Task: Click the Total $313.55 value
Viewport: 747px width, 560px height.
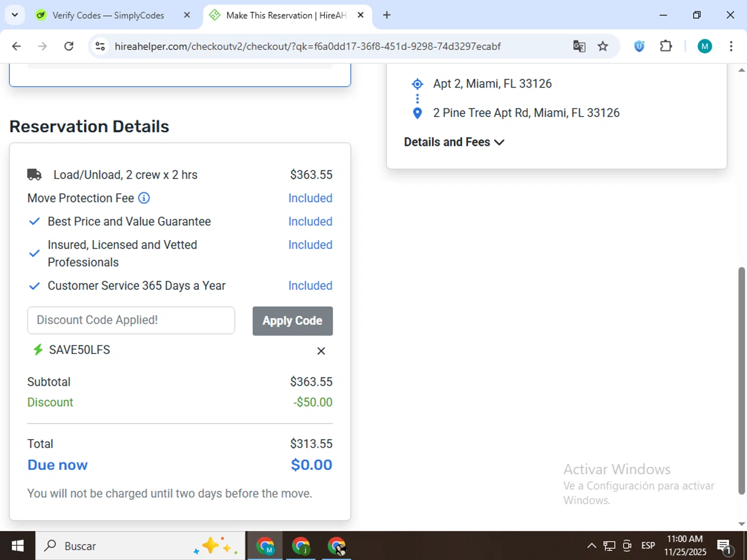Action: pos(311,444)
